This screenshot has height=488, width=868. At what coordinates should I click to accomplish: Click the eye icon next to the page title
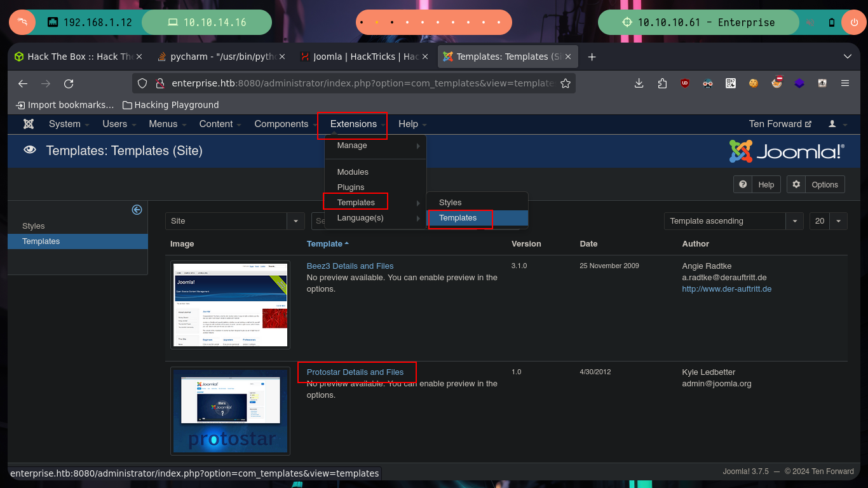(29, 151)
